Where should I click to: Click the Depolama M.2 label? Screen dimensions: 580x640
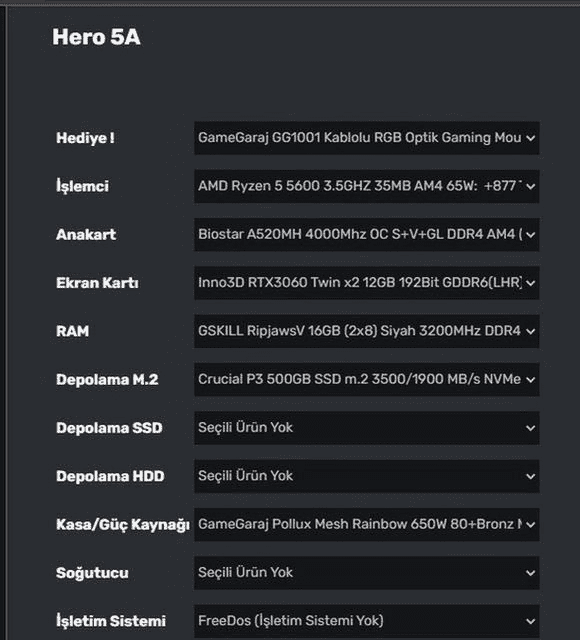(107, 380)
